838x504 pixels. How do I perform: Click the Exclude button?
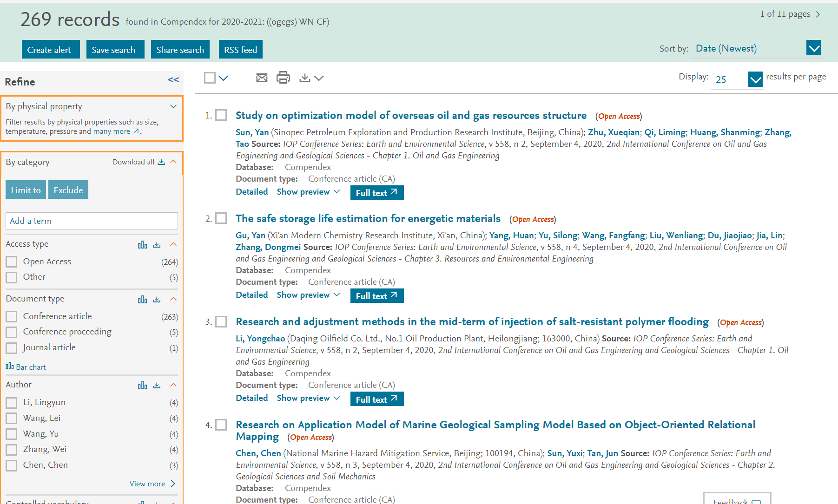68,190
